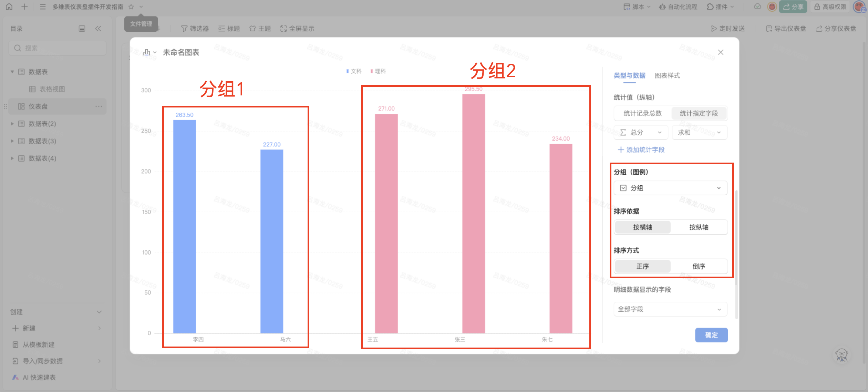The height and width of the screenshot is (392, 868).
Task: Expand the 数据表(2) tree node
Action: [12, 124]
